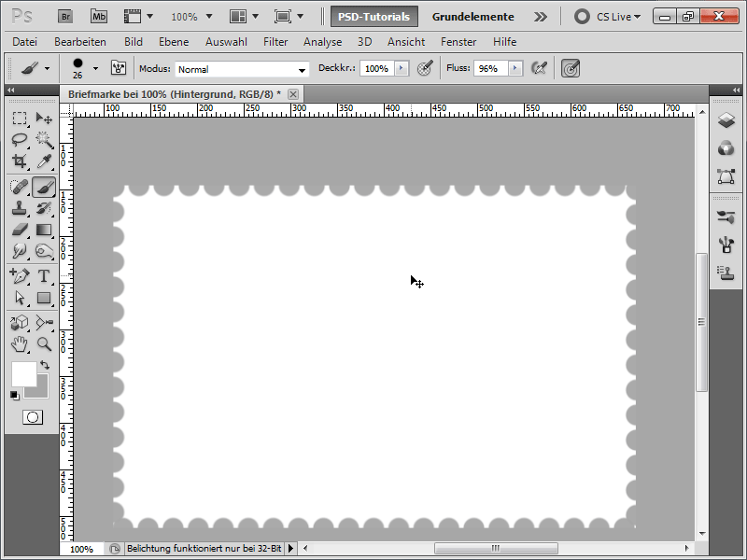
Task: Open the Bearbeiten menu
Action: [x=80, y=42]
